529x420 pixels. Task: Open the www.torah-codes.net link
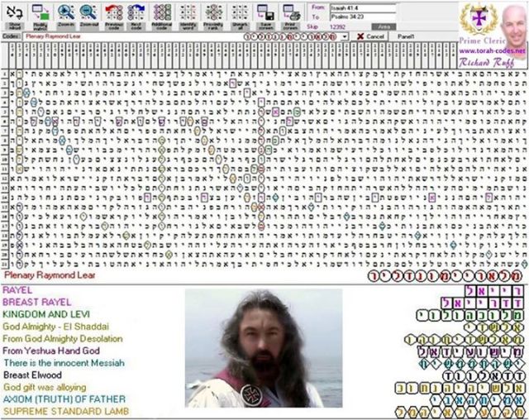tap(493, 51)
